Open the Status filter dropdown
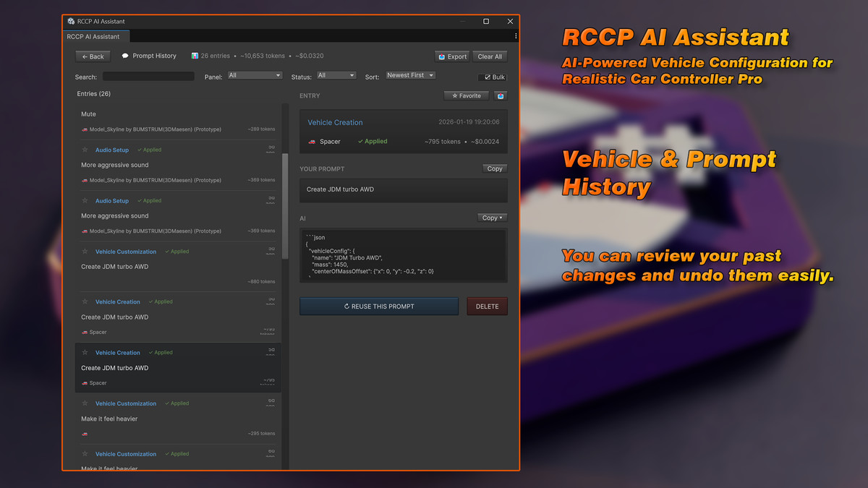The height and width of the screenshot is (488, 868). (336, 75)
